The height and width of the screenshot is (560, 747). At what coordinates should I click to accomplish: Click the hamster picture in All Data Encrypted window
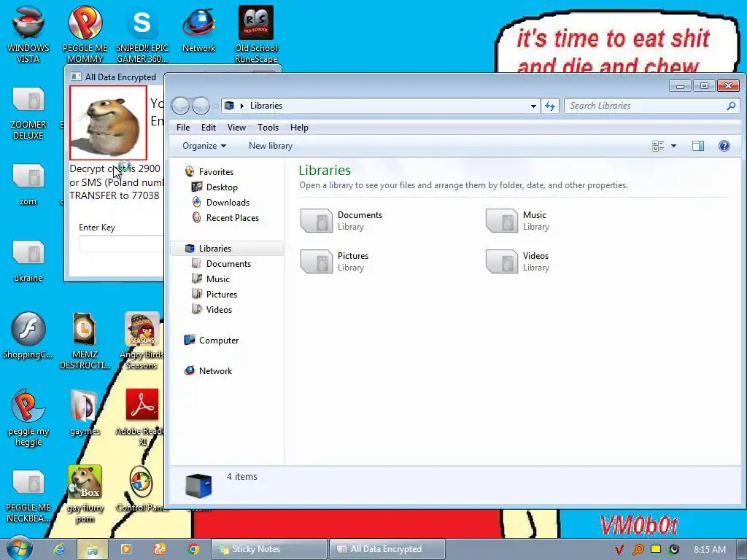(x=108, y=122)
